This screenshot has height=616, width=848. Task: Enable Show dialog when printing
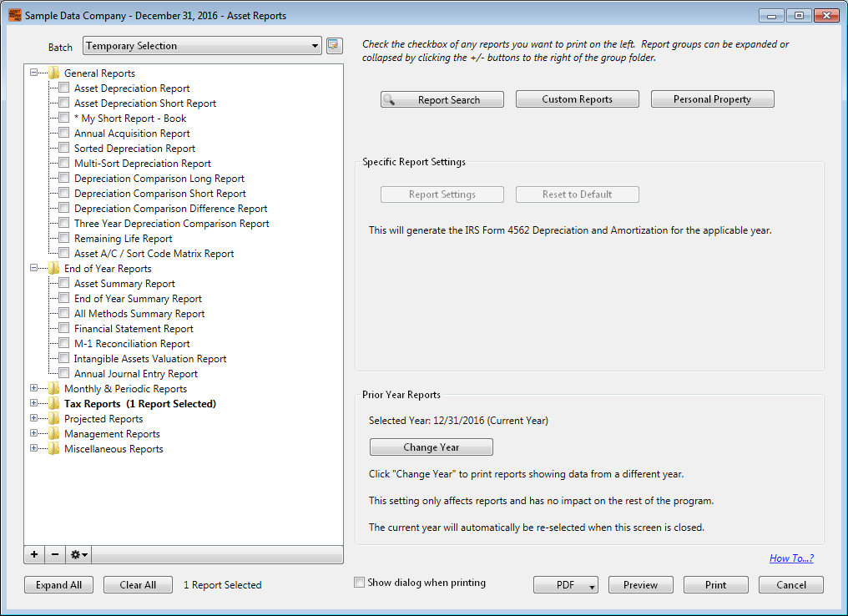tap(359, 583)
